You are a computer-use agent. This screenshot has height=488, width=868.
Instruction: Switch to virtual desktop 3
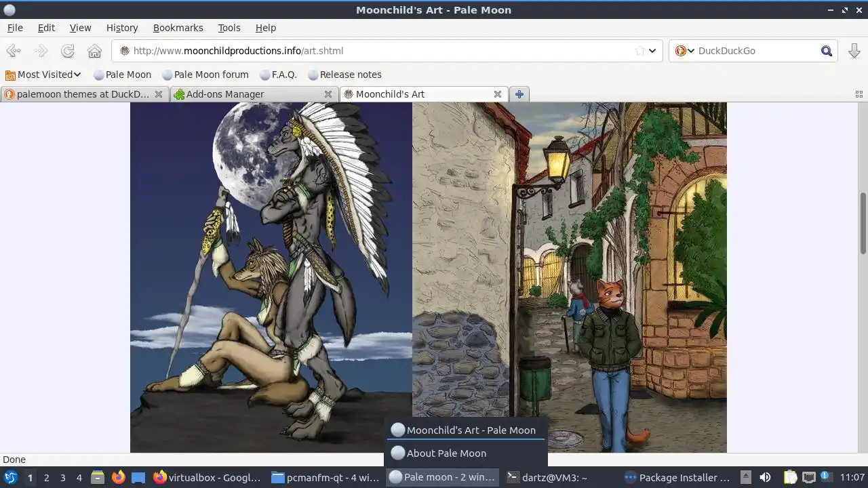tap(62, 477)
